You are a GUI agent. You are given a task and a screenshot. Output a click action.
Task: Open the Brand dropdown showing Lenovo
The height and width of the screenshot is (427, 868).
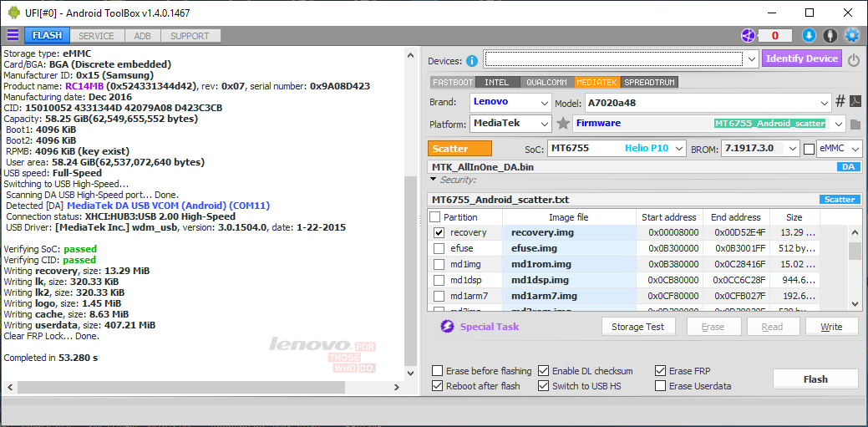[510, 102]
